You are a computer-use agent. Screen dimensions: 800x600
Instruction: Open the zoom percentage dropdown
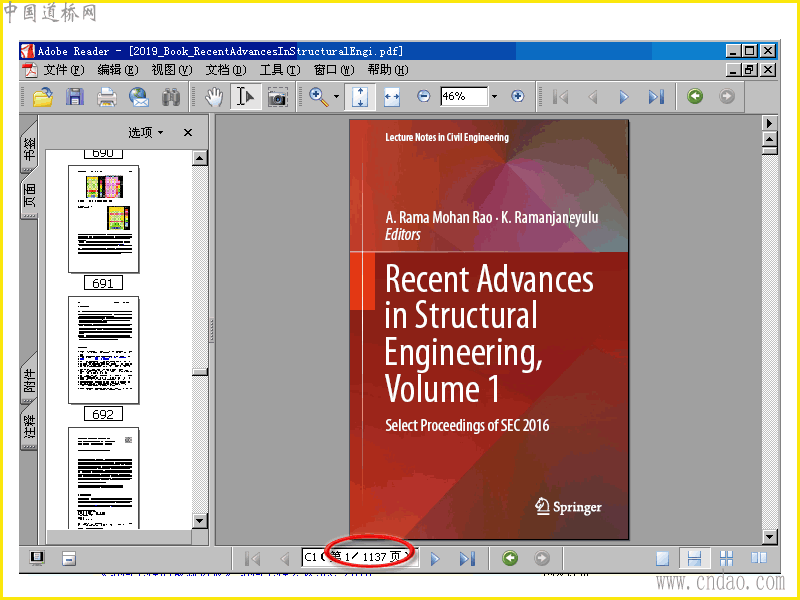pos(494,97)
